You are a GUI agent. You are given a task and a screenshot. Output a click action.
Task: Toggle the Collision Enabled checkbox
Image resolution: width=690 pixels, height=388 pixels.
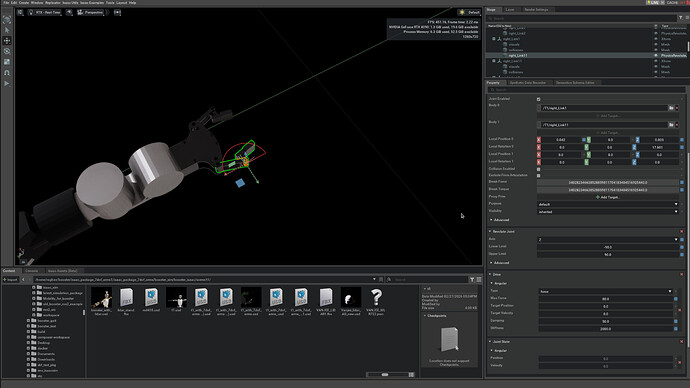[539, 169]
